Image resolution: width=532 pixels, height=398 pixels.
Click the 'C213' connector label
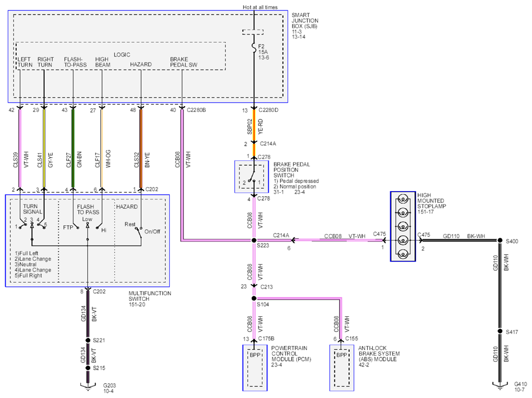pyautogui.click(x=267, y=287)
